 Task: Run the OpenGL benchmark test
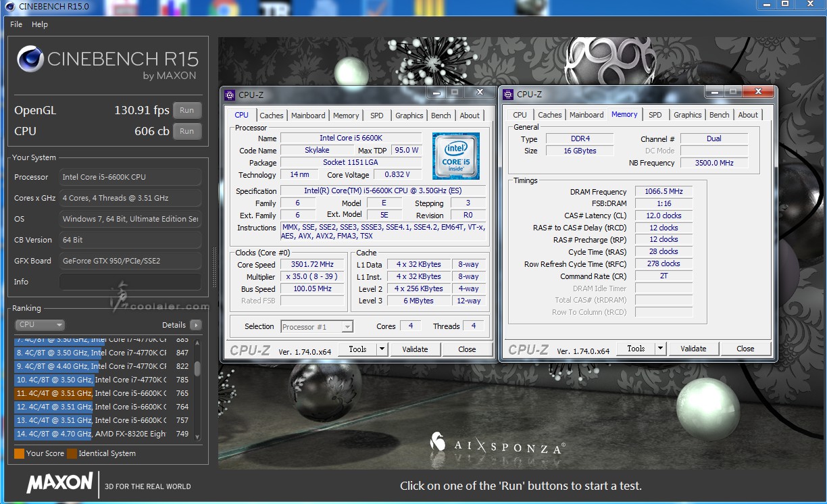pos(187,110)
